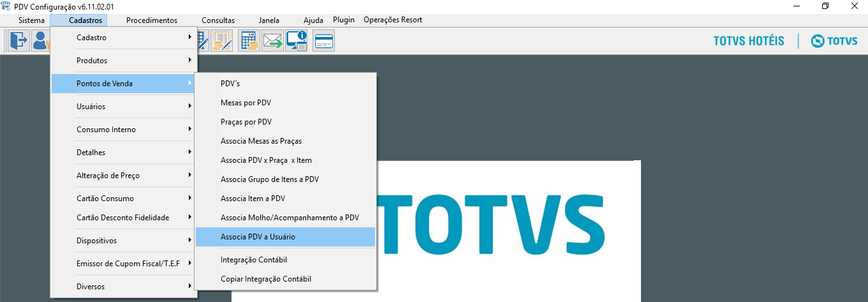Image resolution: width=868 pixels, height=302 pixels.
Task: Open the Sistema menu
Action: click(x=32, y=20)
